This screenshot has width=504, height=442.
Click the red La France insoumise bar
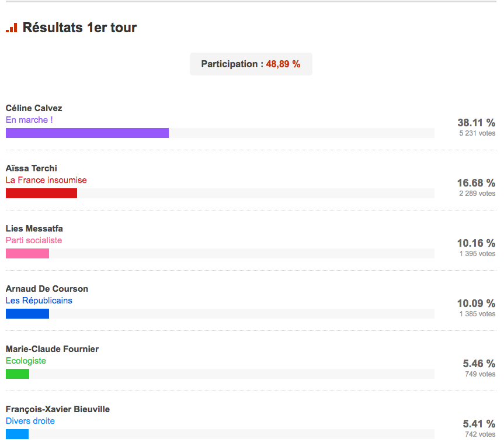41,193
